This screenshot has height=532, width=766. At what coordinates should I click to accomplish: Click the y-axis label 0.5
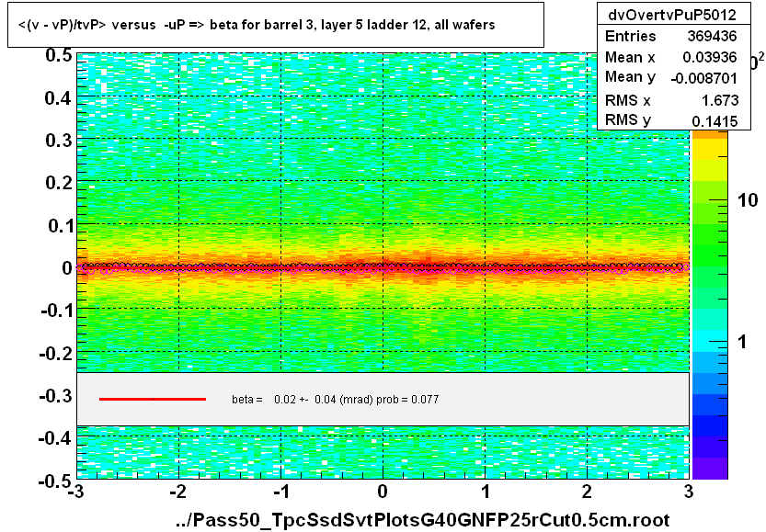point(58,55)
